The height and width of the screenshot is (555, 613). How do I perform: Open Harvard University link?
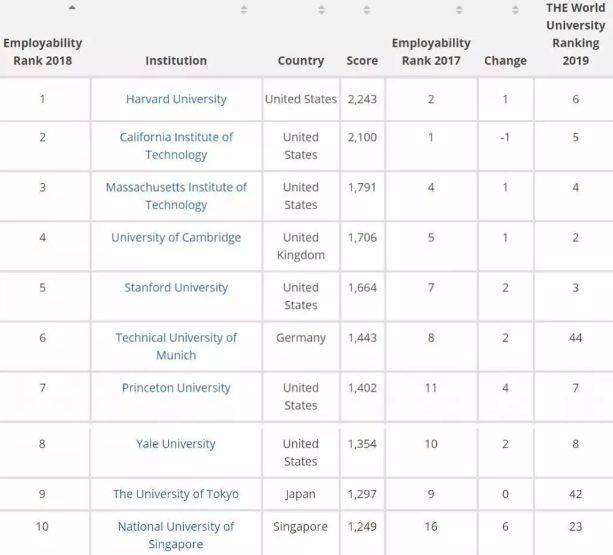(x=176, y=99)
